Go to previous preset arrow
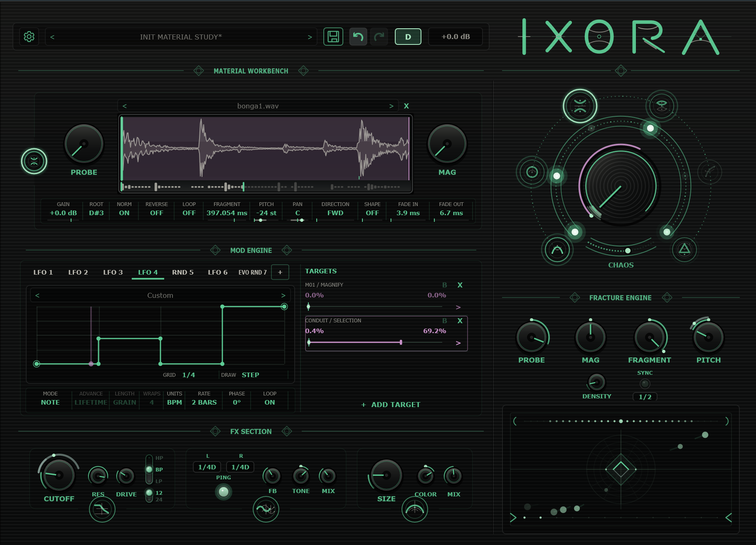 (52, 37)
